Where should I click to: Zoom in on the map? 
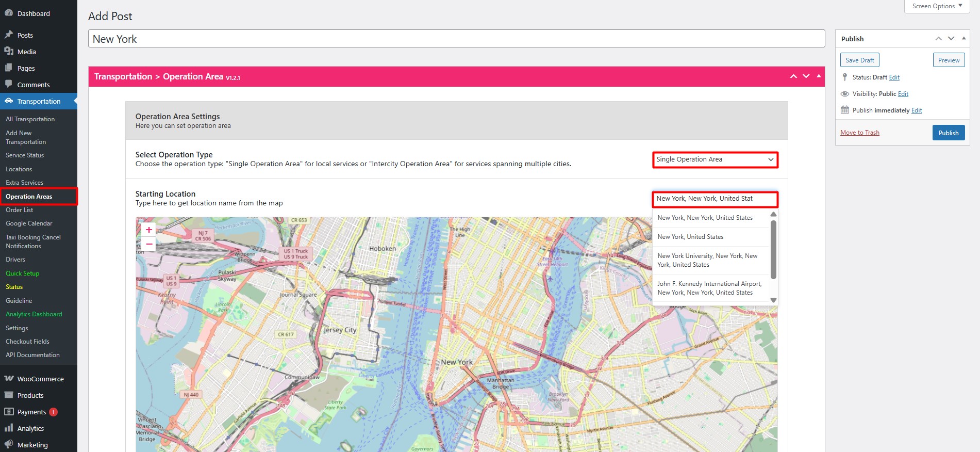[149, 230]
